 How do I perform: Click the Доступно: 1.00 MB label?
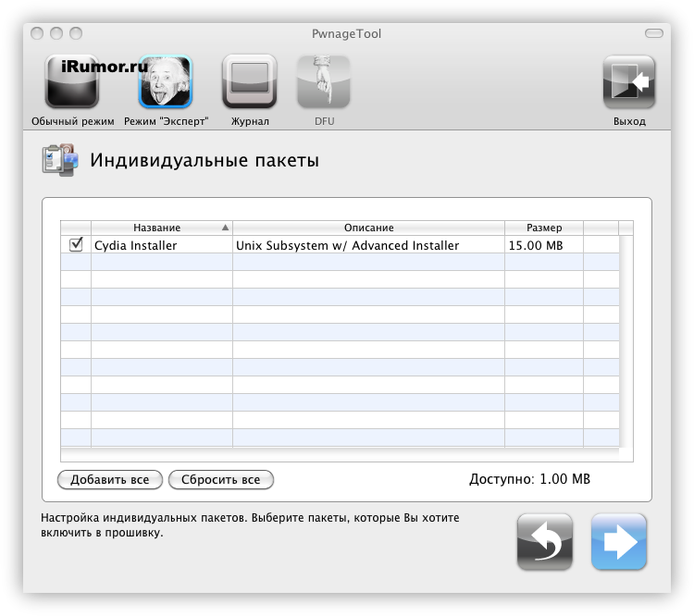[x=529, y=479]
